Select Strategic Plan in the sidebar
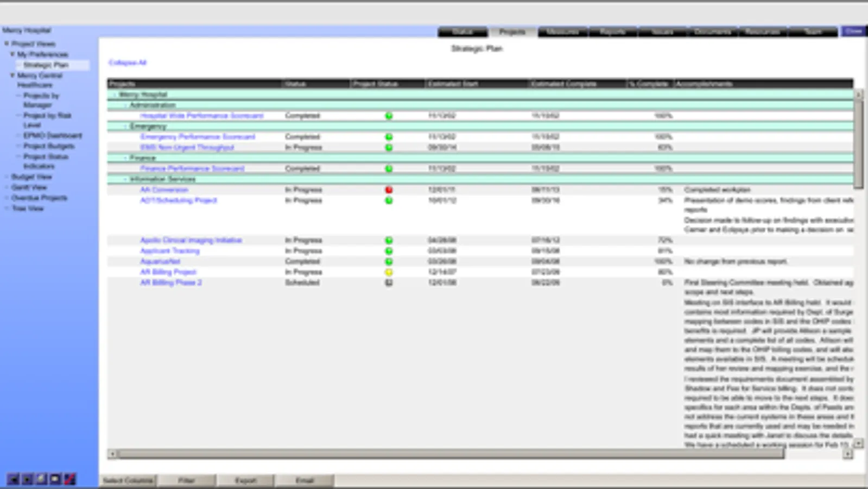The height and width of the screenshot is (489, 868). 46,65
